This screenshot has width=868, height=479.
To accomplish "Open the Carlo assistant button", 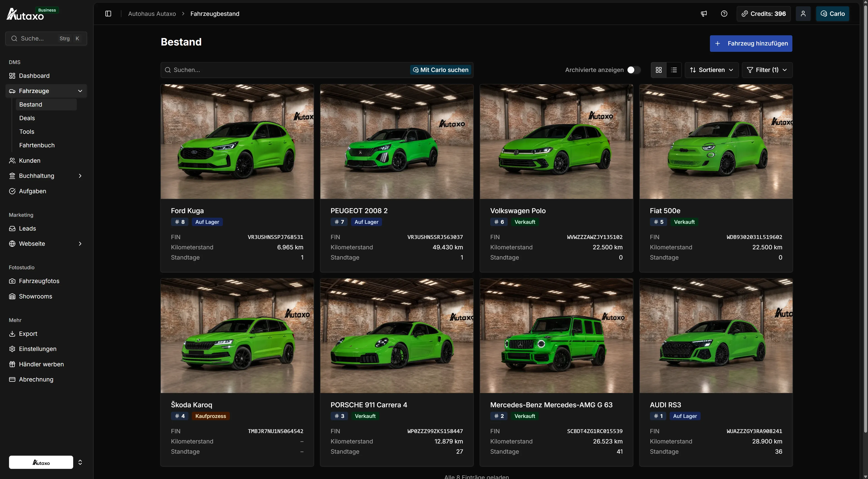I will click(x=833, y=14).
